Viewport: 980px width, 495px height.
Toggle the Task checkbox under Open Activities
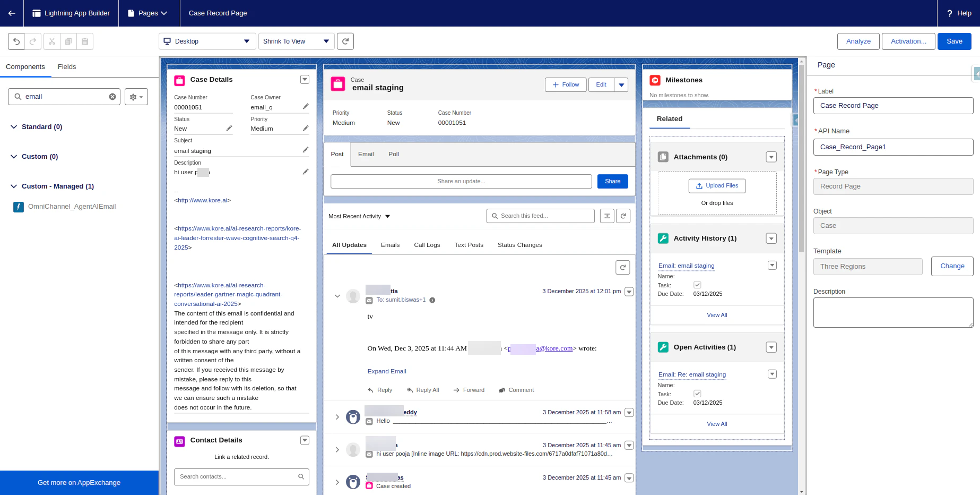697,394
